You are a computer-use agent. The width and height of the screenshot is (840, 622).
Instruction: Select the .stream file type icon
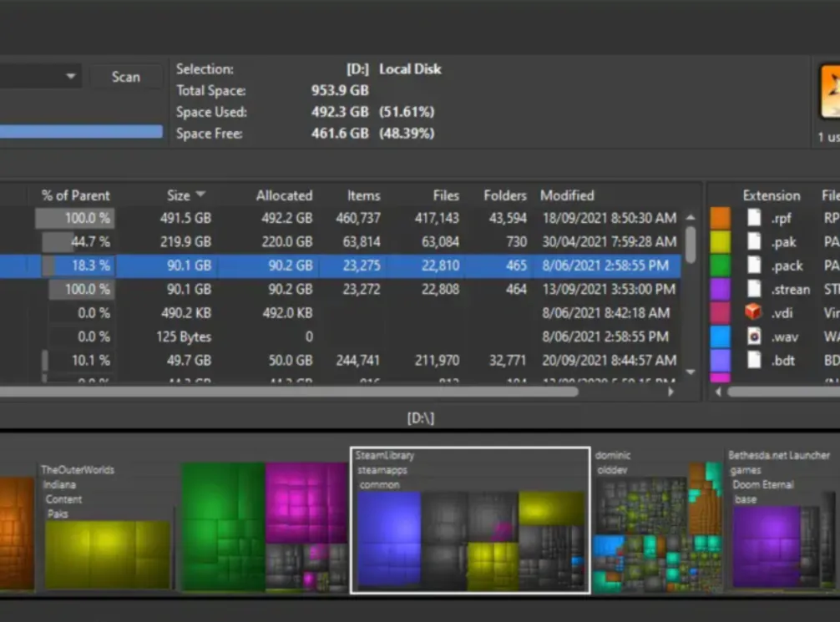pos(754,289)
